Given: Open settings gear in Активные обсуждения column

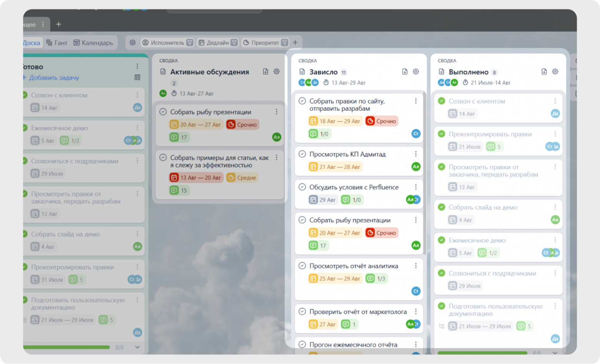Looking at the screenshot, I should pos(277,71).
